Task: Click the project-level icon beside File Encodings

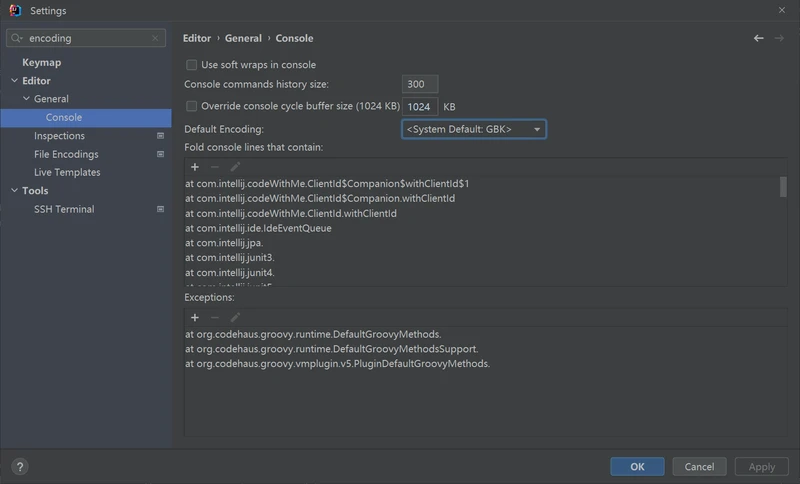Action: 160,154
